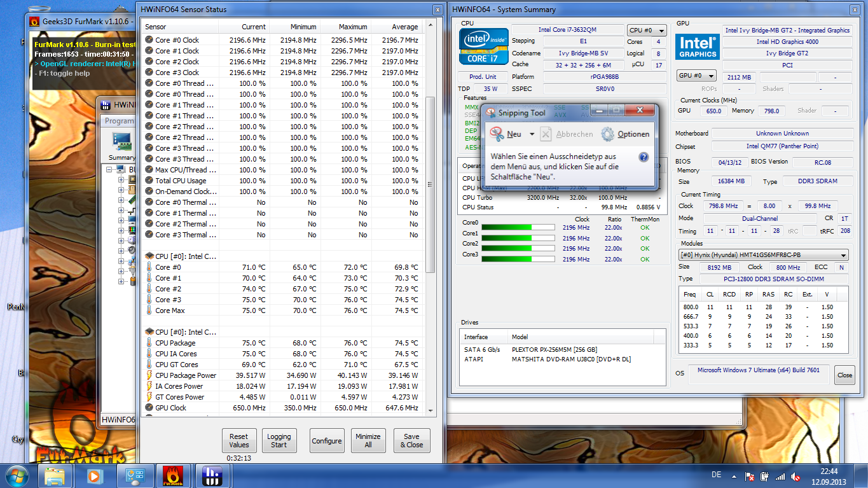Select the CPU Package Power sensor row

tap(282, 375)
